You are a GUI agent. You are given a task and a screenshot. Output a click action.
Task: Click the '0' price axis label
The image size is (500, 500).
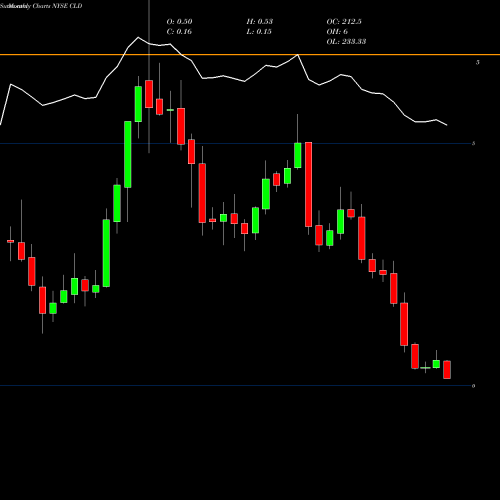(x=473, y=386)
